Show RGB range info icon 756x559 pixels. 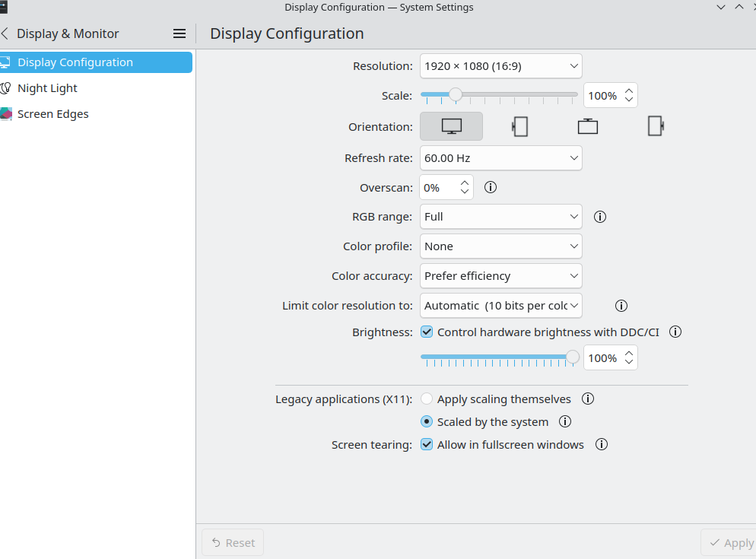click(x=600, y=217)
